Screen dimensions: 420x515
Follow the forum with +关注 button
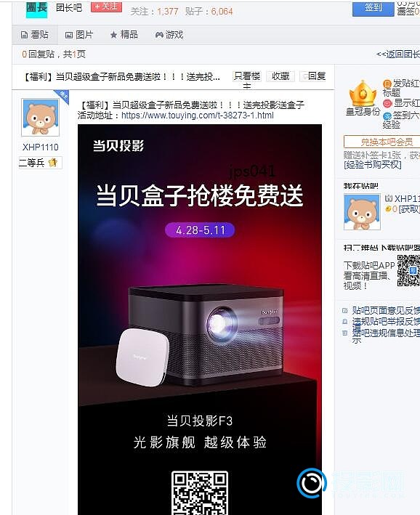point(106,7)
